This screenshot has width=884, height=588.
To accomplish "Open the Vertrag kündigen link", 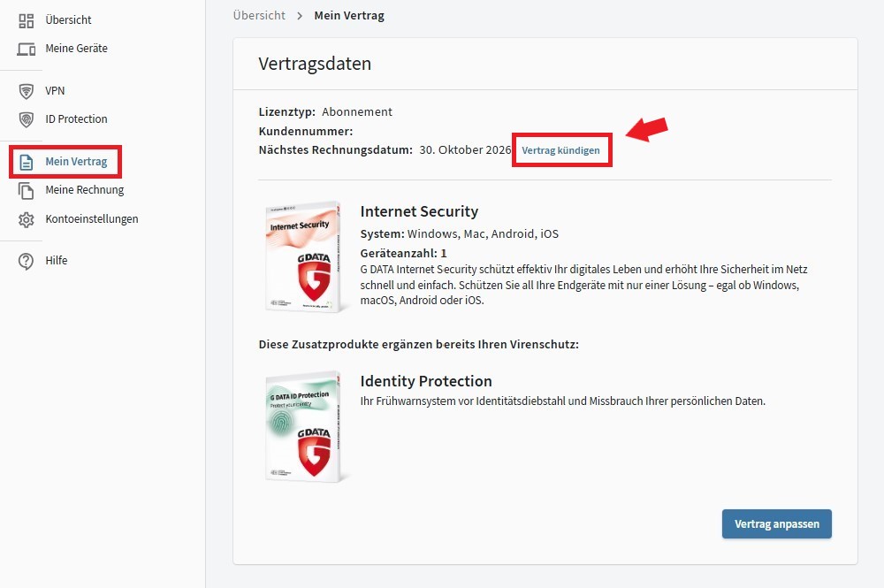I will coord(562,150).
